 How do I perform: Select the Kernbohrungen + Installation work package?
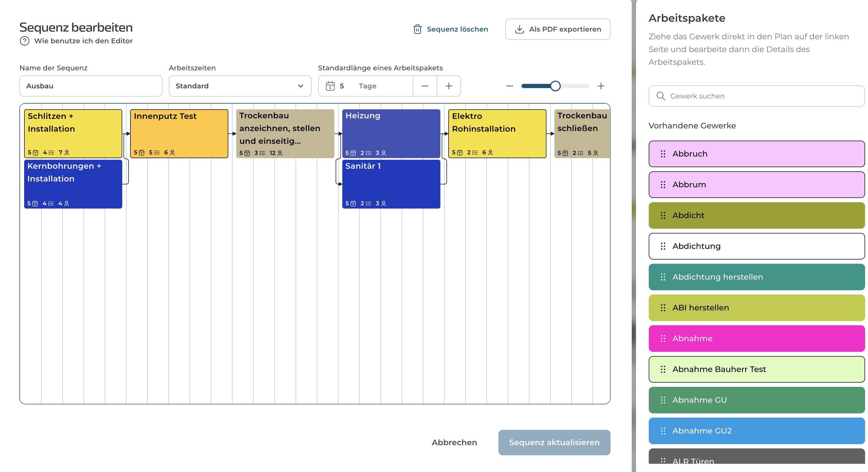[73, 184]
